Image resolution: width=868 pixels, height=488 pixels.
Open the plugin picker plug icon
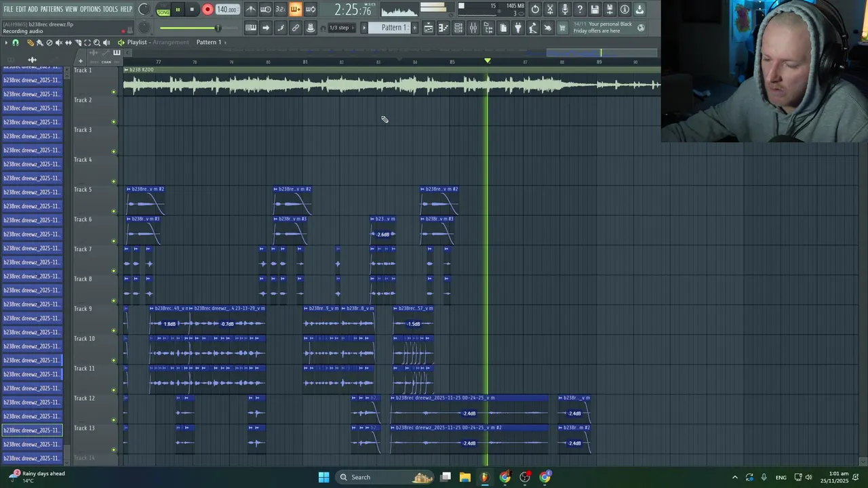tap(518, 28)
